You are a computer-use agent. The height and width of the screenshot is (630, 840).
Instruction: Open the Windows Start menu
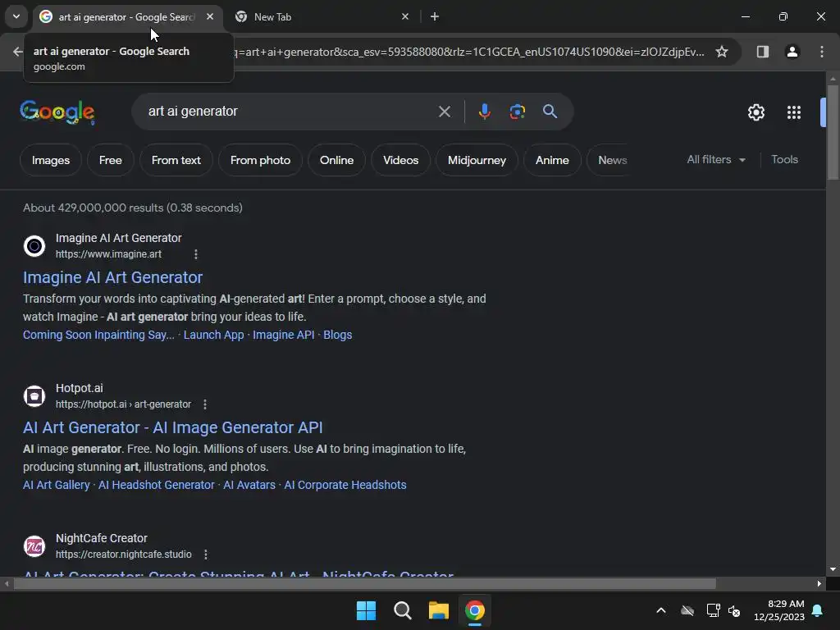click(367, 610)
